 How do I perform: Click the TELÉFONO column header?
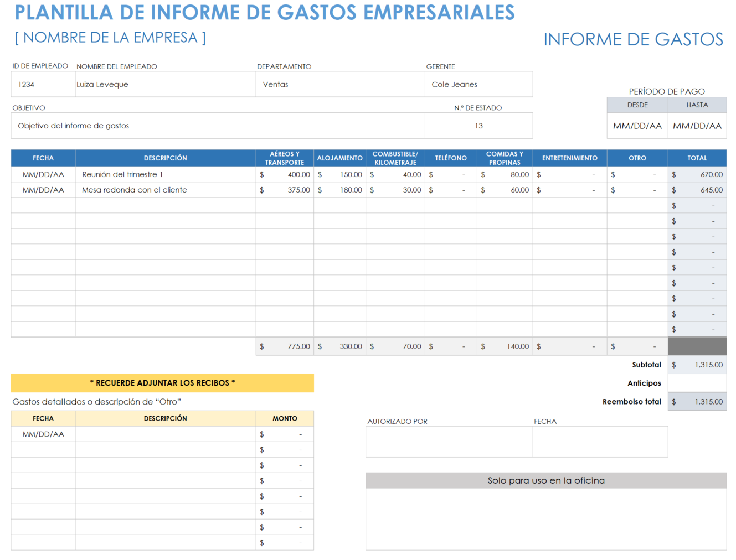pyautogui.click(x=451, y=158)
